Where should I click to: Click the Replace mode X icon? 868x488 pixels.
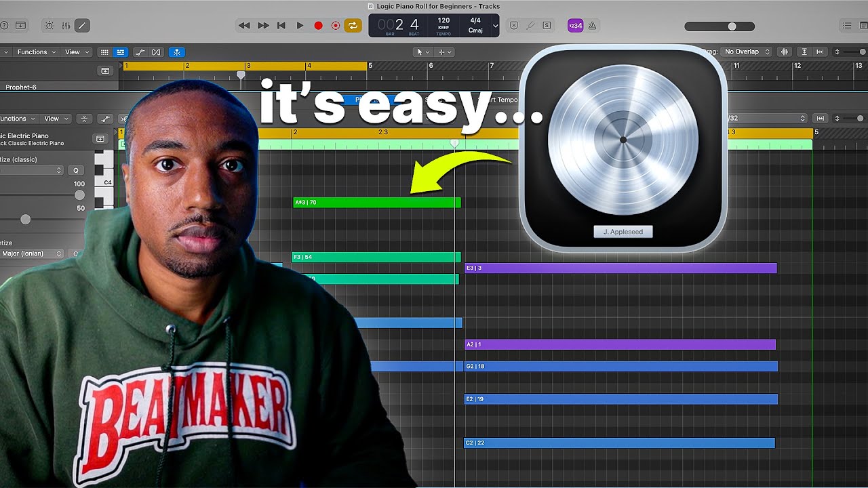click(x=514, y=26)
